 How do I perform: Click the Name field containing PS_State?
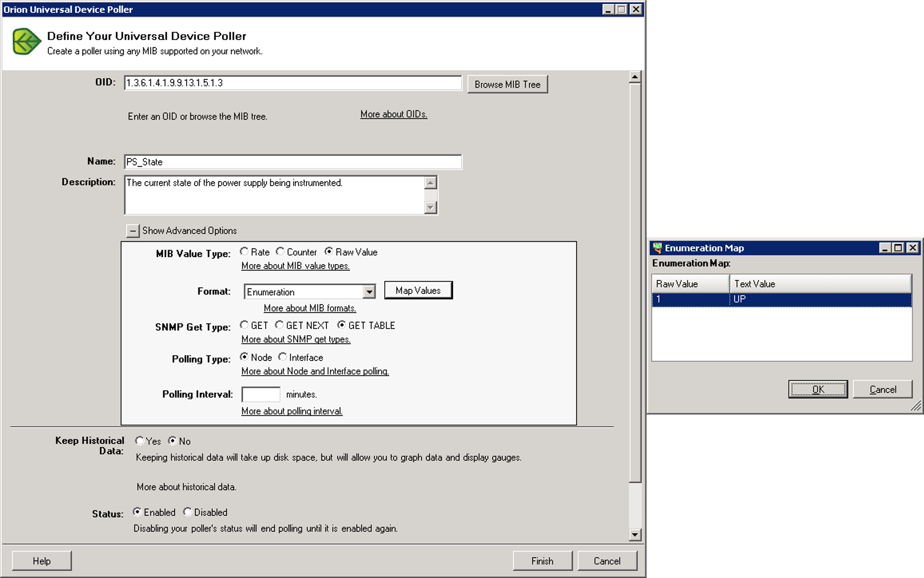(x=293, y=162)
